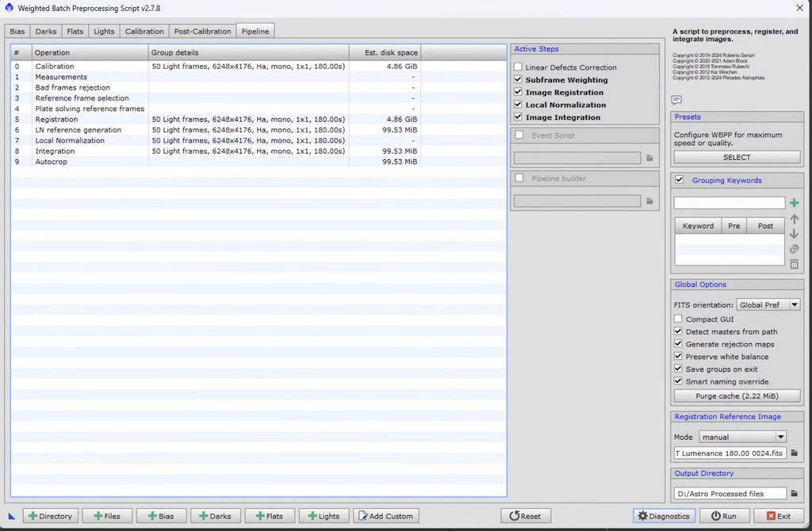
Task: Click the add Bias button
Action: (161, 516)
